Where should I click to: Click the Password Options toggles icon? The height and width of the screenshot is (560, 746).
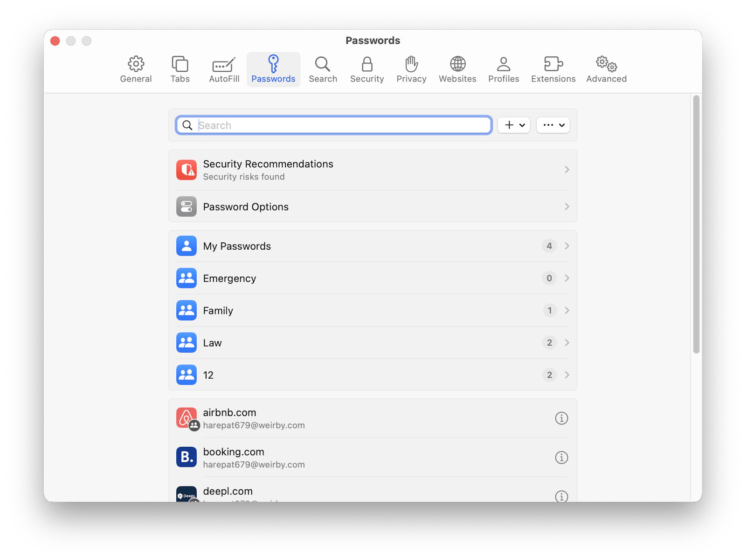pyautogui.click(x=186, y=206)
